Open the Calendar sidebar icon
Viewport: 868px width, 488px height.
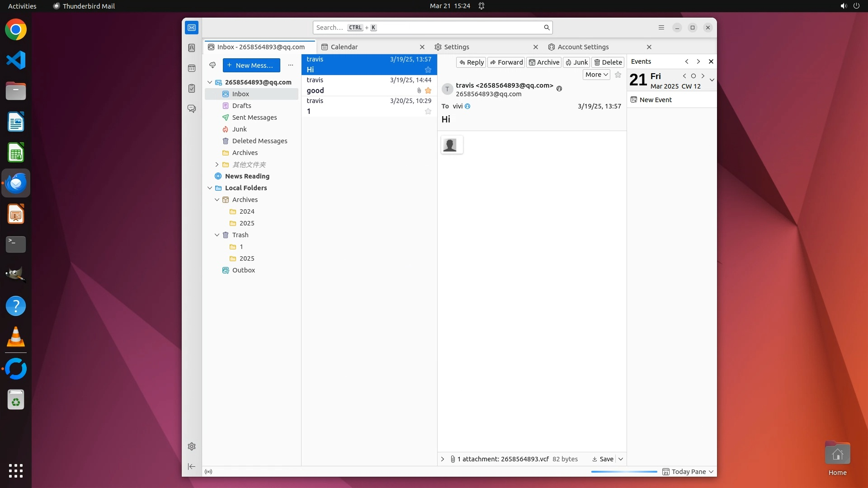[192, 68]
